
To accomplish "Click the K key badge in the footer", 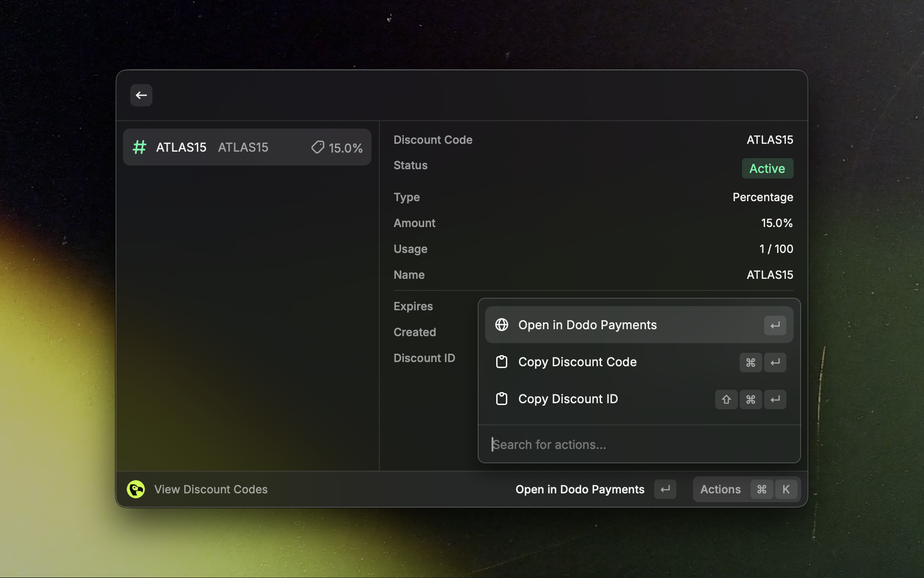I will coord(786,489).
